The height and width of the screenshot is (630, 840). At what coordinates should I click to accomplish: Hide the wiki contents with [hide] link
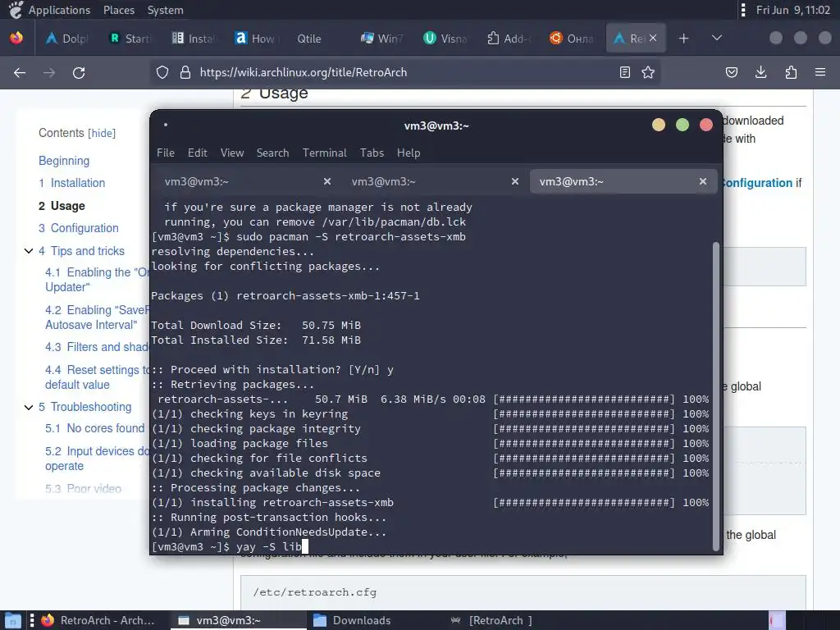pos(102,133)
